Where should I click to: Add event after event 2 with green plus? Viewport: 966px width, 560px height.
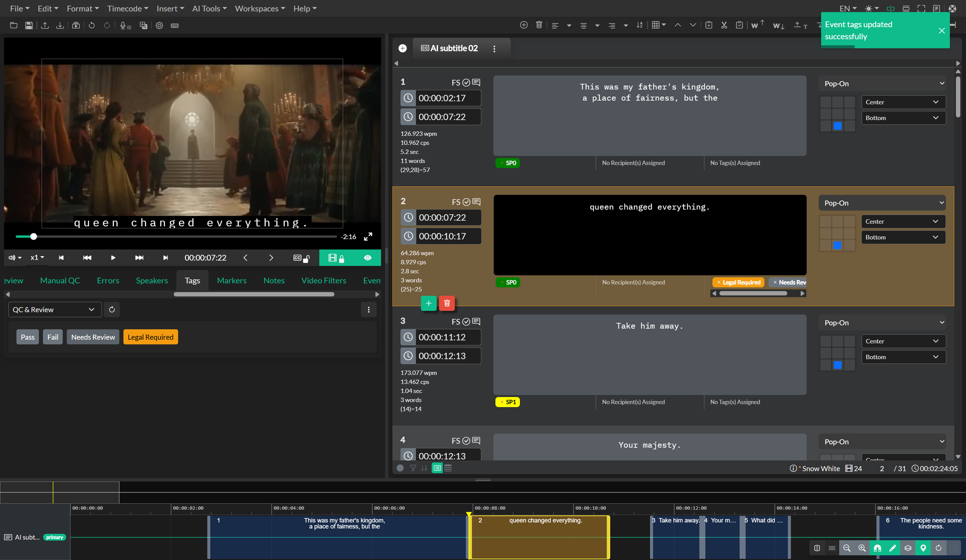click(x=429, y=303)
